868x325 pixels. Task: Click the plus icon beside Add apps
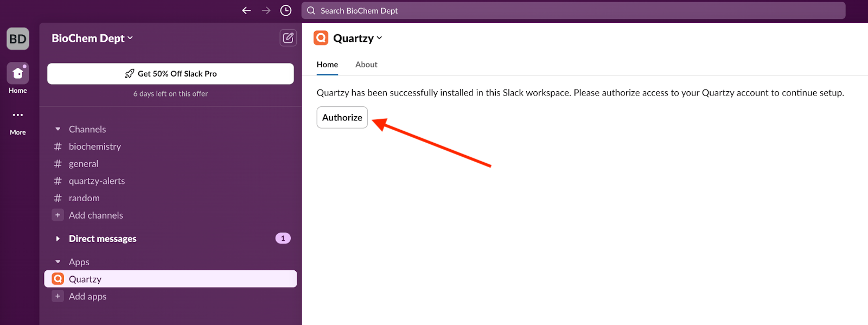coord(58,296)
